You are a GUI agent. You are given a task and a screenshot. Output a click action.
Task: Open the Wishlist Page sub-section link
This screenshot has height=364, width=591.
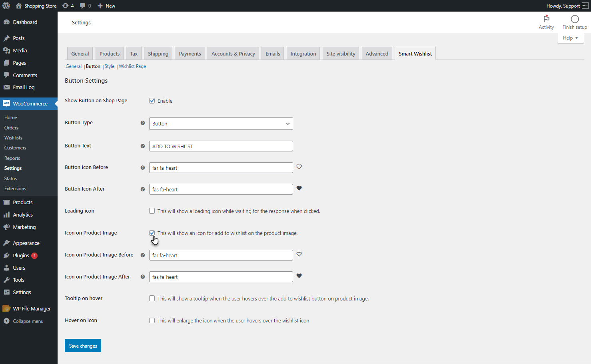click(132, 66)
